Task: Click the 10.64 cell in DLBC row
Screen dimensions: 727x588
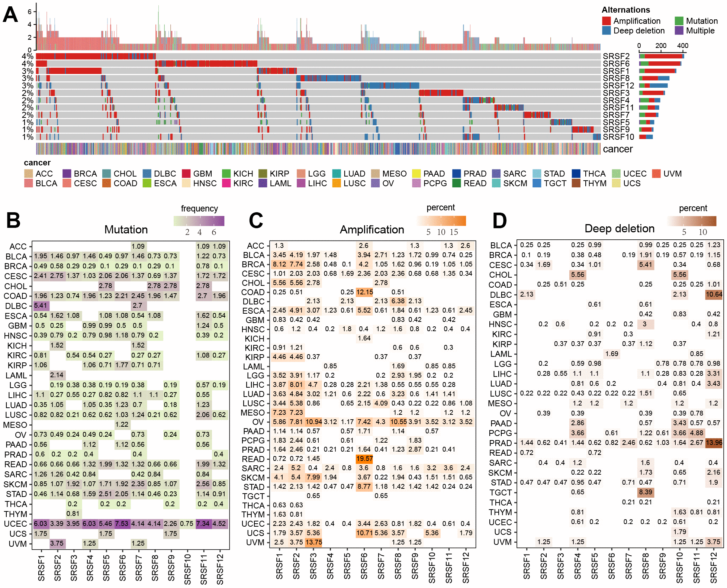Action: tap(714, 294)
